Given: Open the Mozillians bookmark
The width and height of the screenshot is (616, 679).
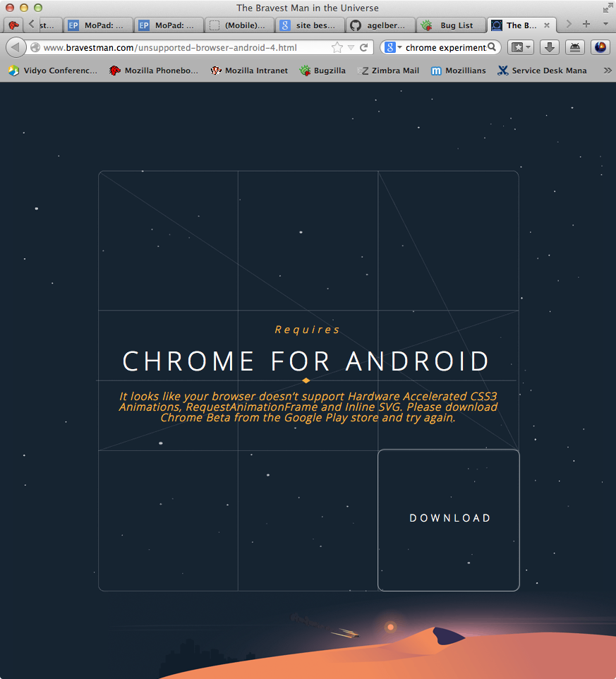Looking at the screenshot, I should pos(459,71).
